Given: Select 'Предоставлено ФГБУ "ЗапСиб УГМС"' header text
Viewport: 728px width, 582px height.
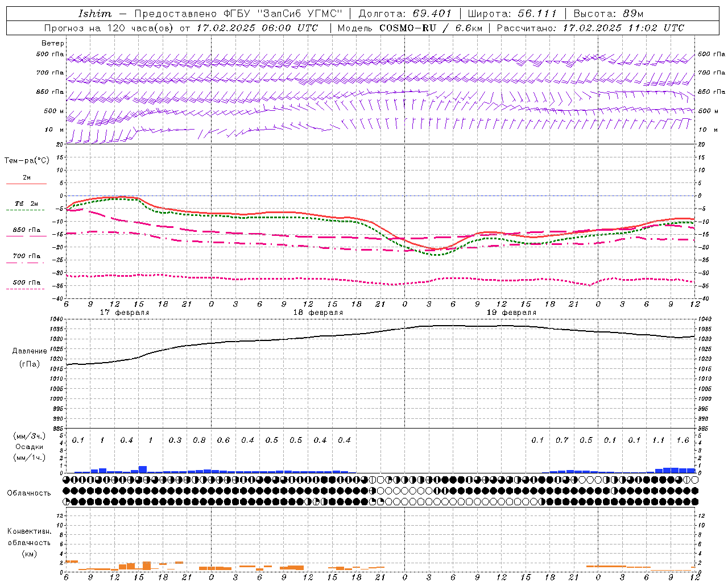Looking at the screenshot, I should (x=238, y=14).
